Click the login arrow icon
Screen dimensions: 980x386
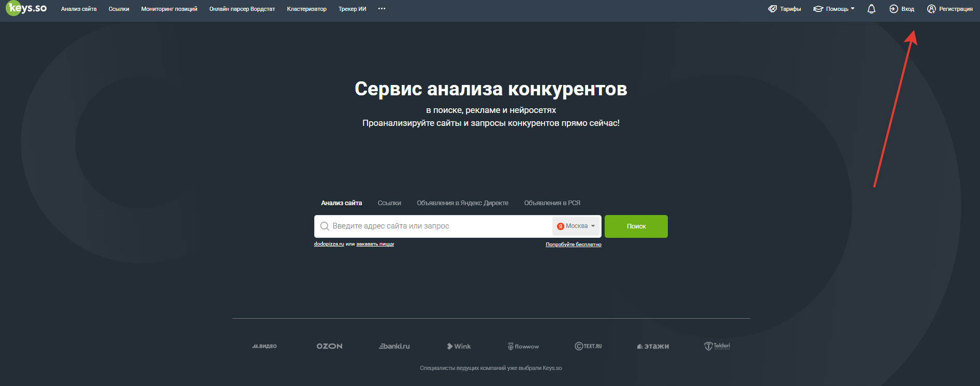[894, 9]
